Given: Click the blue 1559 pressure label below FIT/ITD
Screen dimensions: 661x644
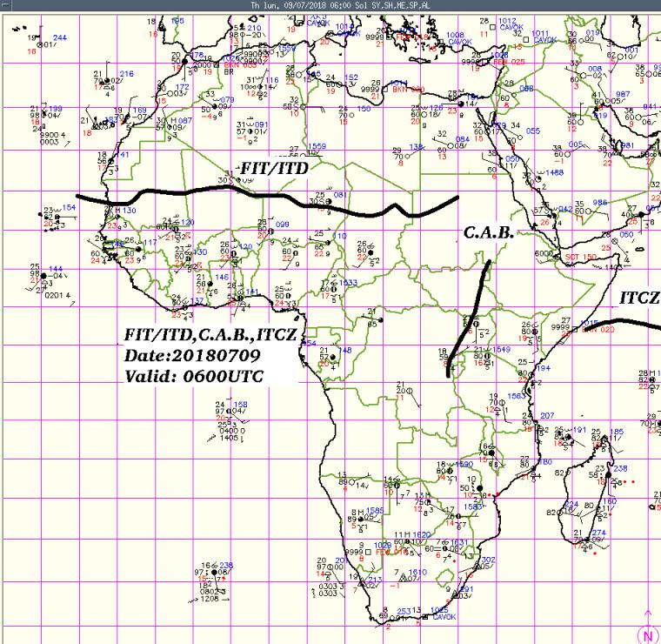Looking at the screenshot, I should (x=317, y=146).
